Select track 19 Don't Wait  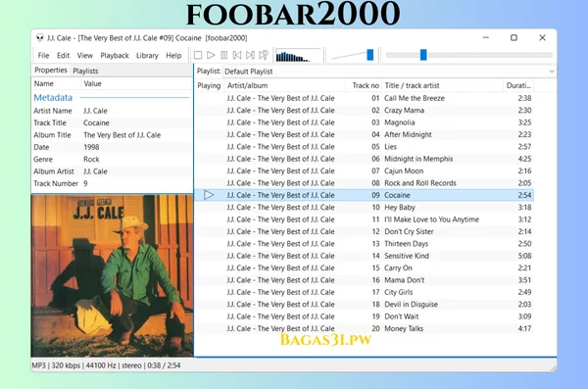(x=365, y=316)
